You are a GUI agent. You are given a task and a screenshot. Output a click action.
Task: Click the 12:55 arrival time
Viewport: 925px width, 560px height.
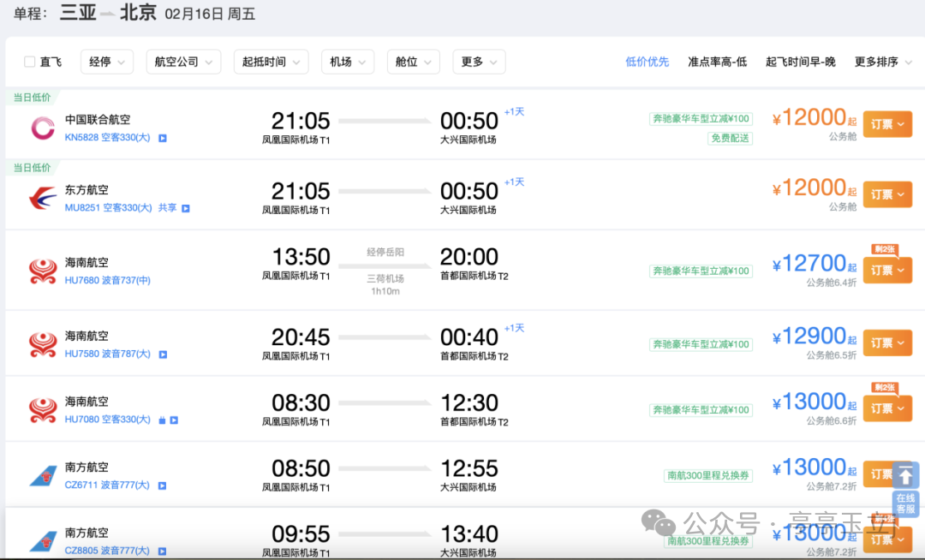coord(469,468)
